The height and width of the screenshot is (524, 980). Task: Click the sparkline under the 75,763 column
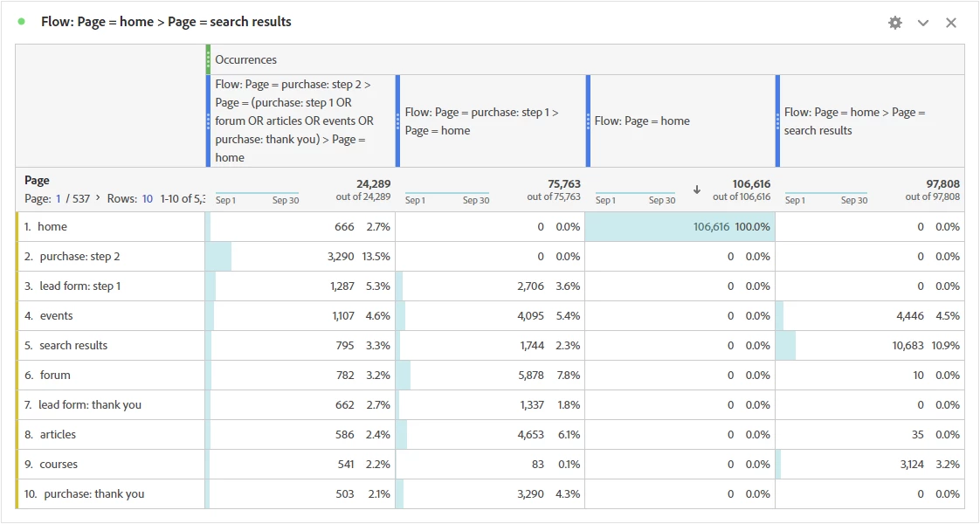pyautogui.click(x=447, y=193)
